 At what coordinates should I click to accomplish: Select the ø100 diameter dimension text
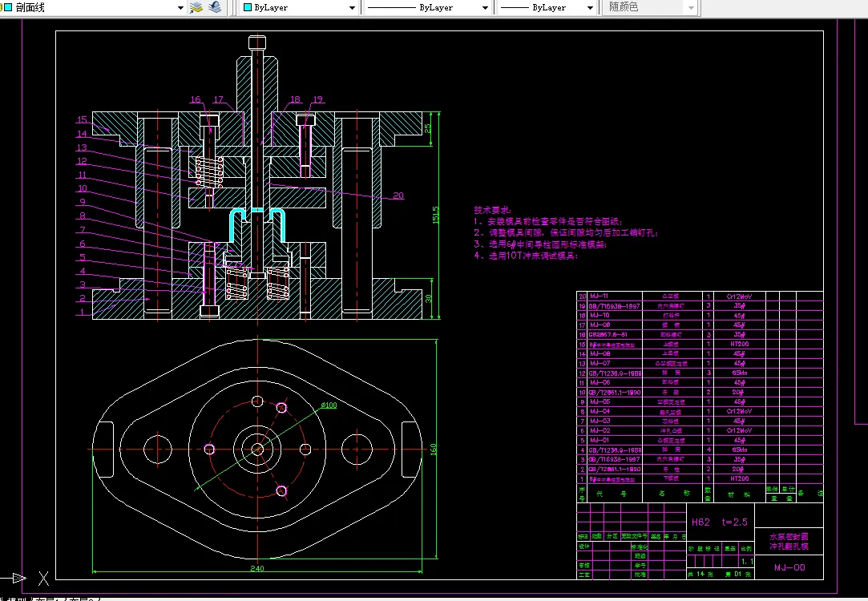tap(329, 405)
